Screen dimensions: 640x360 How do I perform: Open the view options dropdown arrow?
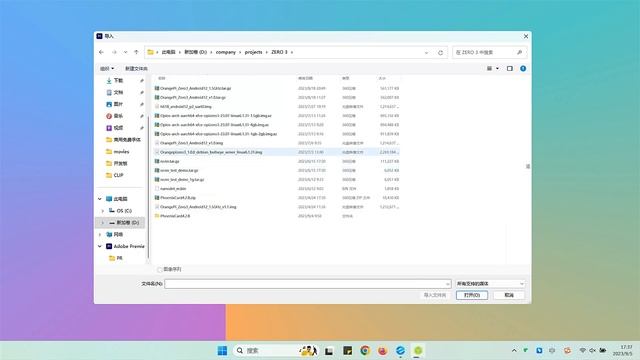coord(498,69)
